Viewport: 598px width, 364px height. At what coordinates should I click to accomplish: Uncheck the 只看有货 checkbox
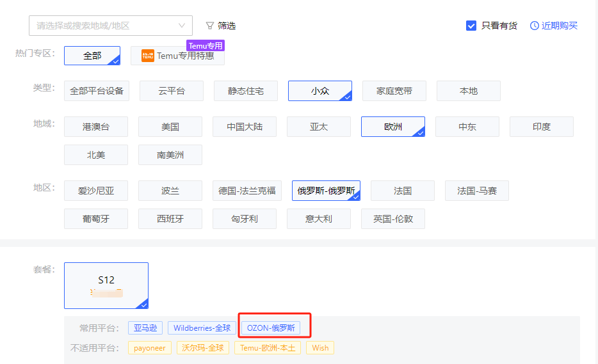[471, 26]
